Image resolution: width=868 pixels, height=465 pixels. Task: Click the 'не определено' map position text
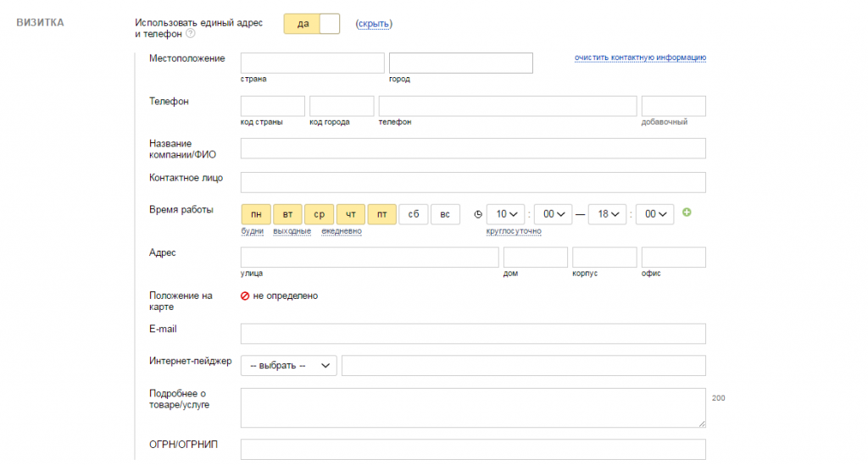[x=285, y=296]
